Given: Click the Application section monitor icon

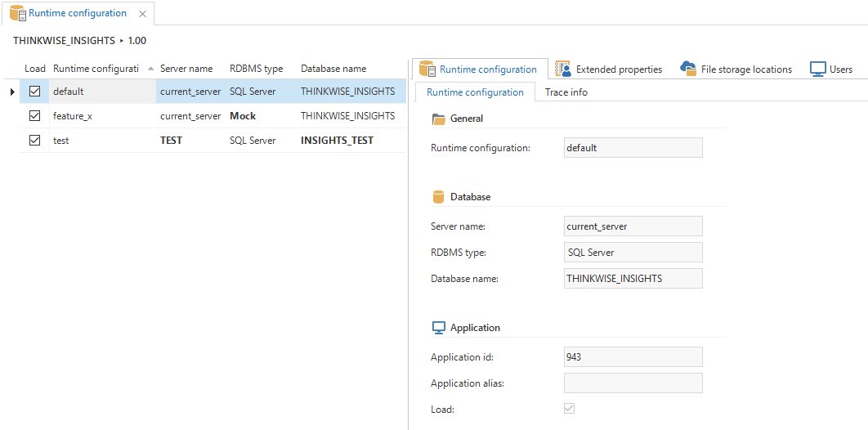Looking at the screenshot, I should pyautogui.click(x=438, y=328).
